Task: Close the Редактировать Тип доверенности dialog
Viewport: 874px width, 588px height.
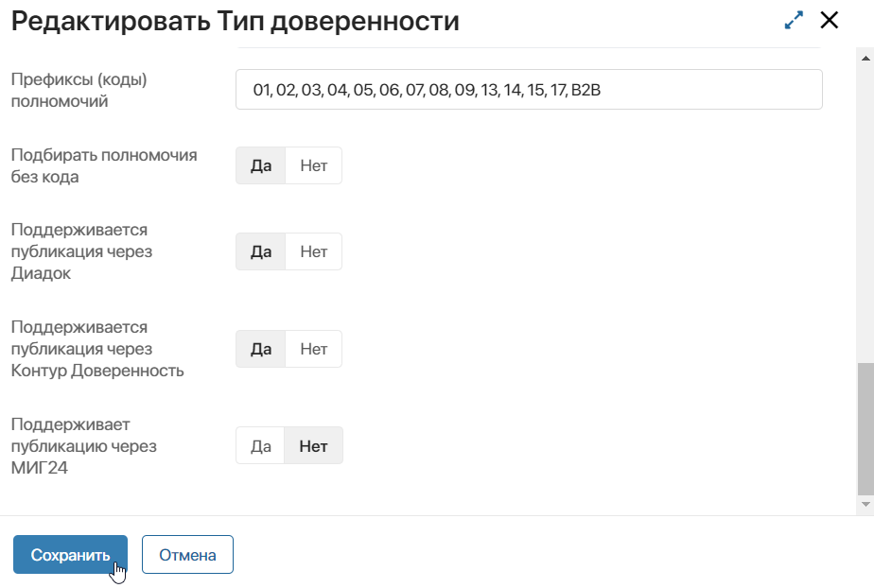Action: [x=830, y=21]
